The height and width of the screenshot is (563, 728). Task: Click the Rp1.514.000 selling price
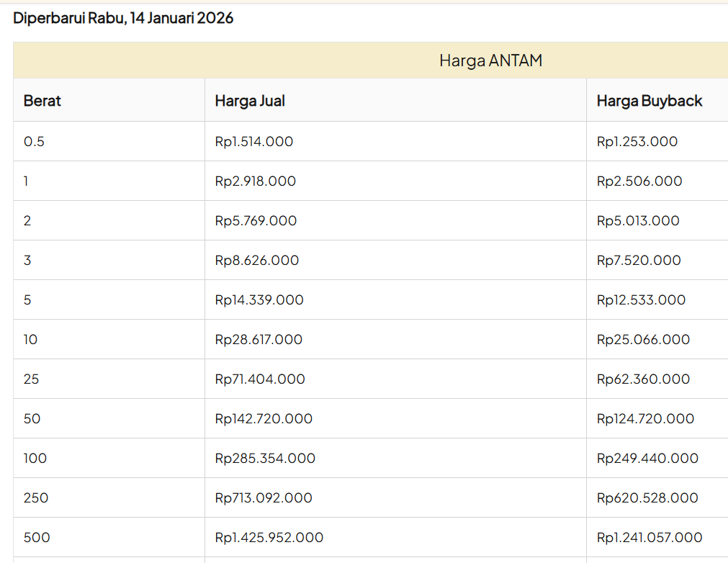coord(254,142)
